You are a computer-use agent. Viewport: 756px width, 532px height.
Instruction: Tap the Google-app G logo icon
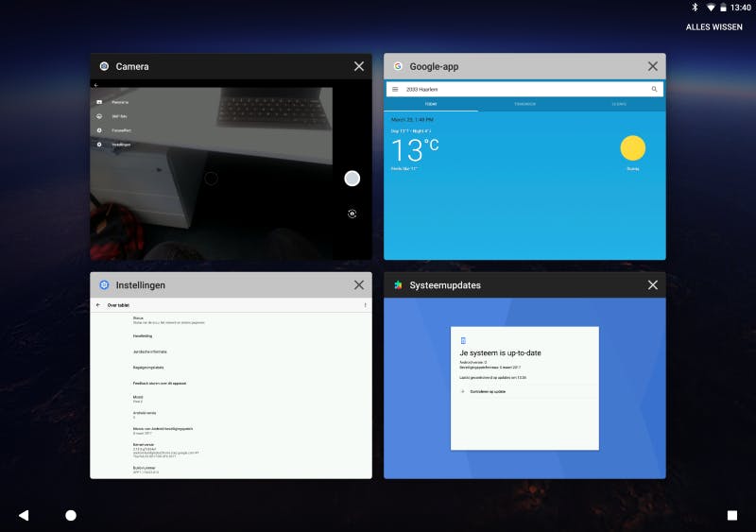(398, 66)
